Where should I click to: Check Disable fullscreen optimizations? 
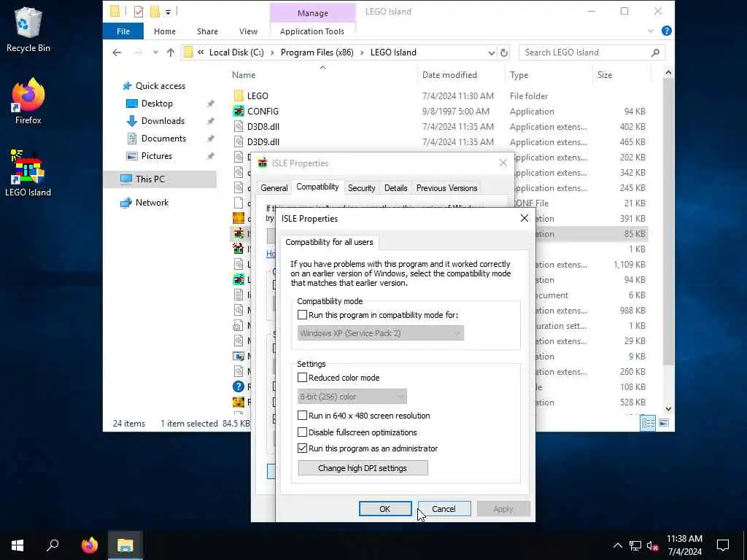pyautogui.click(x=302, y=432)
